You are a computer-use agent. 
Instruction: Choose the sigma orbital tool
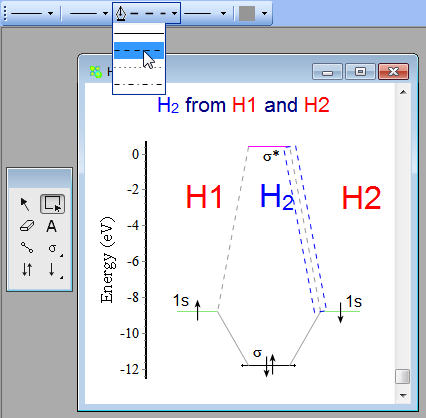53,248
